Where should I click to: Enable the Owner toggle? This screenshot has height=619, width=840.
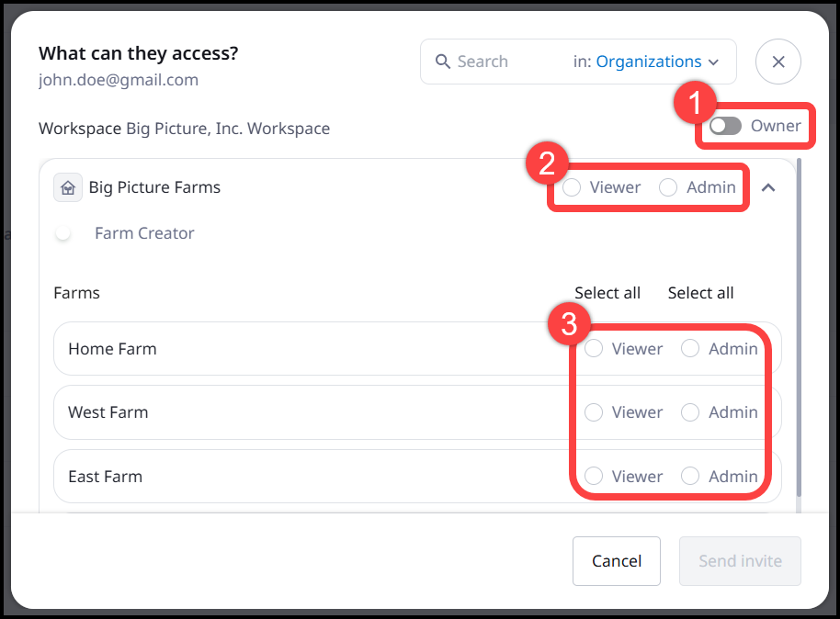725,126
